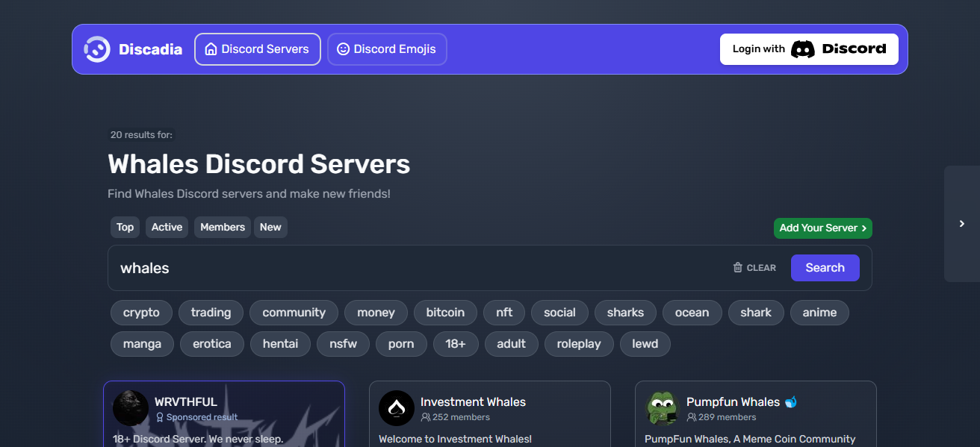The width and height of the screenshot is (980, 447).
Task: Click 'Whales Discord Servers' heading
Action: point(259,164)
